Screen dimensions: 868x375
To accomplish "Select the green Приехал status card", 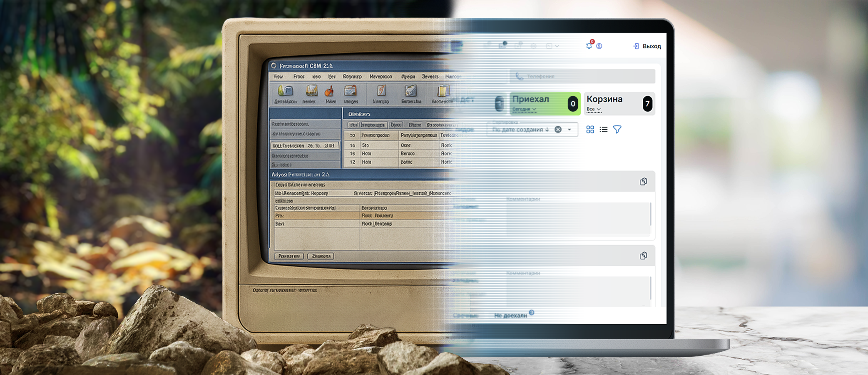I will tap(545, 103).
